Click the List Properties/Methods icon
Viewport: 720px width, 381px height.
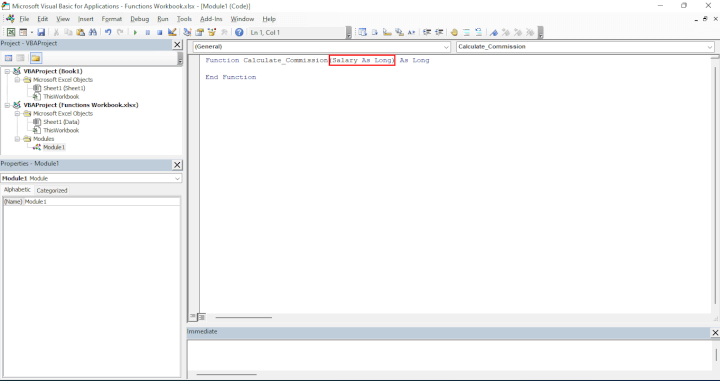pos(363,32)
